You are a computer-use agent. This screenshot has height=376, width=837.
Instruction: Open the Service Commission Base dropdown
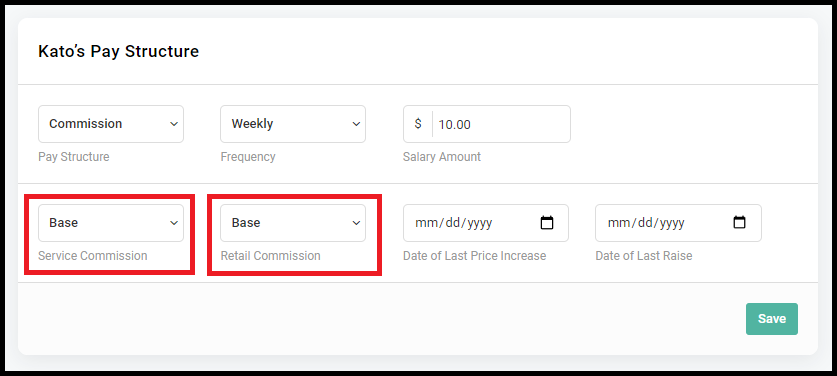[111, 223]
